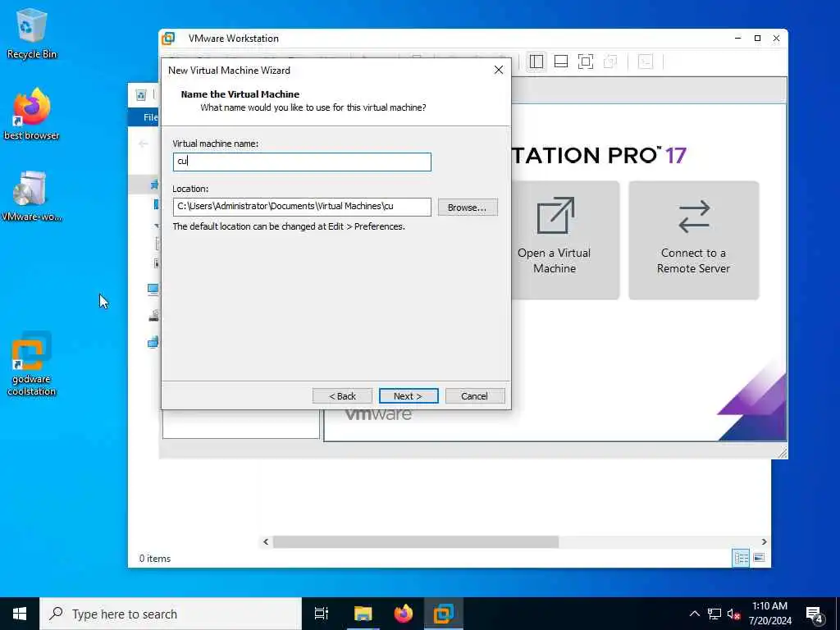
Task: Click File Explorer's title bar Recycle Bin icon
Action: 141,95
